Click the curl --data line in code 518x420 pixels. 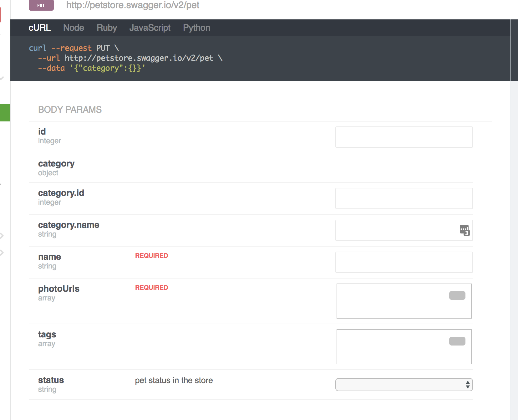pos(91,68)
